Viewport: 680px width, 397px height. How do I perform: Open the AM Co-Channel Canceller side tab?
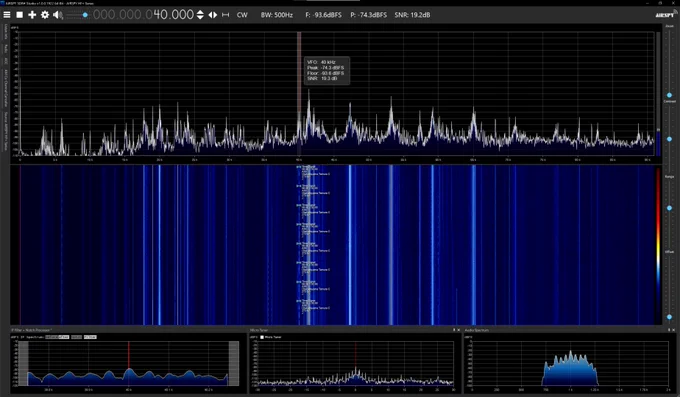point(6,88)
